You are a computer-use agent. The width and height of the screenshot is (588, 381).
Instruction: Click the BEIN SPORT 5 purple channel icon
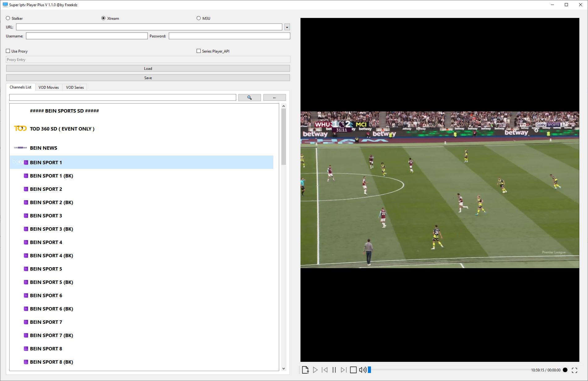pyautogui.click(x=26, y=269)
